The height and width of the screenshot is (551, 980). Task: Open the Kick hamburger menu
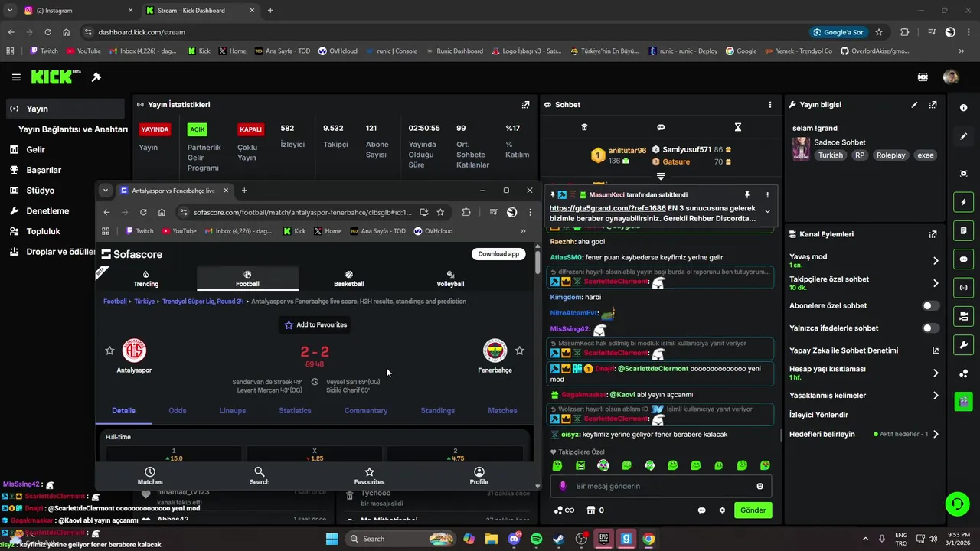click(16, 77)
